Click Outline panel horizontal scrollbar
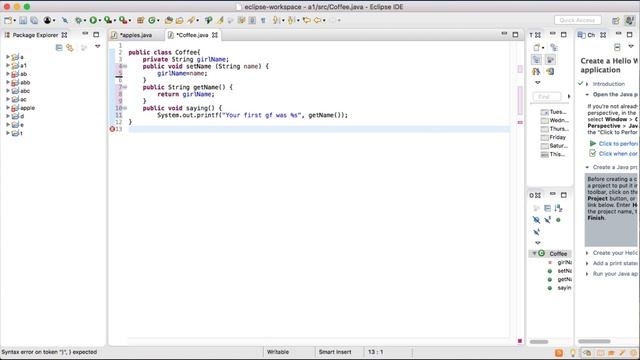 coord(539,342)
